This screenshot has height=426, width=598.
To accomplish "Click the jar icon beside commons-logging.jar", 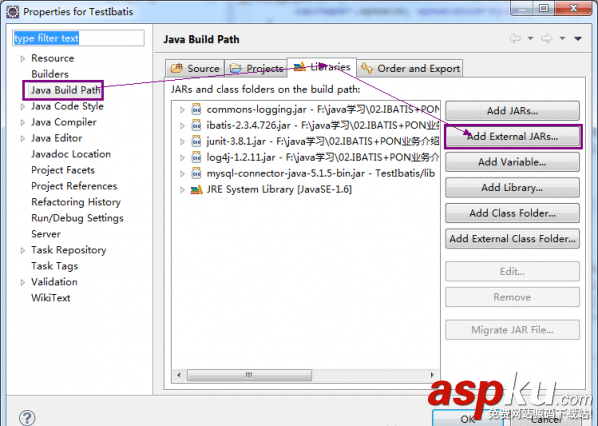I will (x=196, y=109).
